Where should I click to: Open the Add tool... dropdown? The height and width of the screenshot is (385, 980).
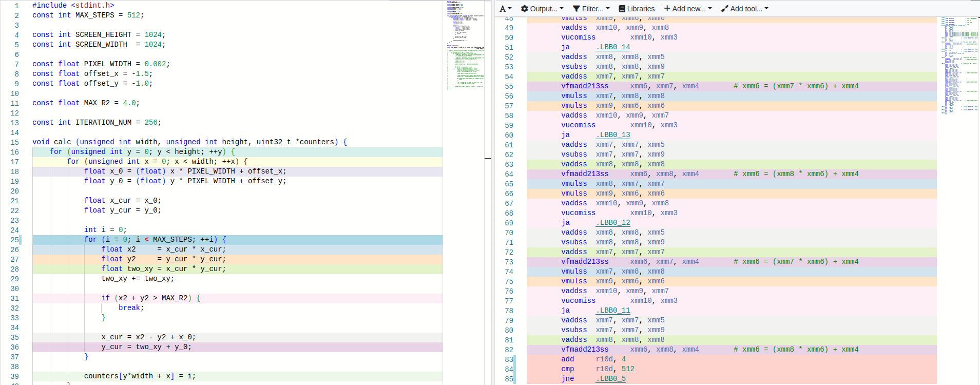745,9
